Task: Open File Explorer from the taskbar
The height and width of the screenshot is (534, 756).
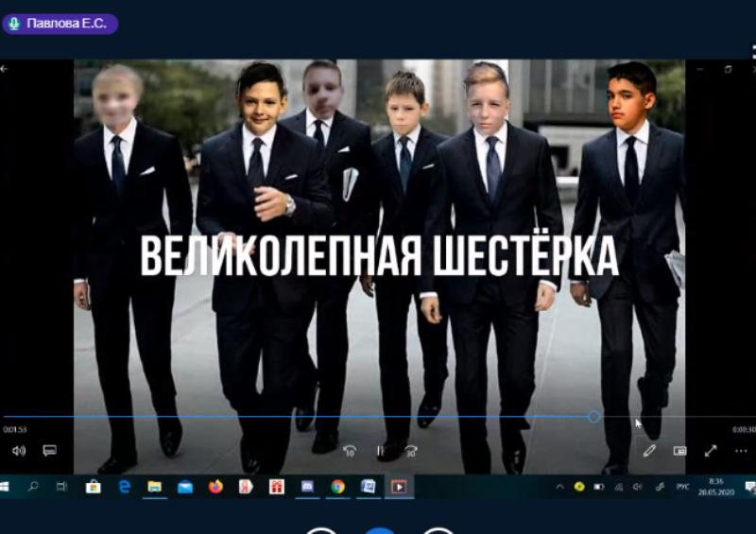Action: [154, 487]
